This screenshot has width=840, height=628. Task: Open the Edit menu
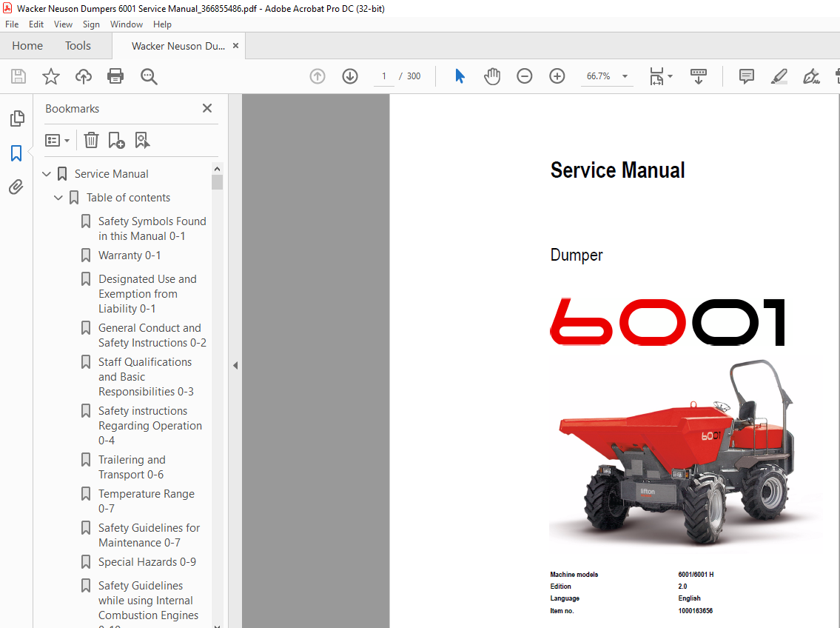click(36, 24)
